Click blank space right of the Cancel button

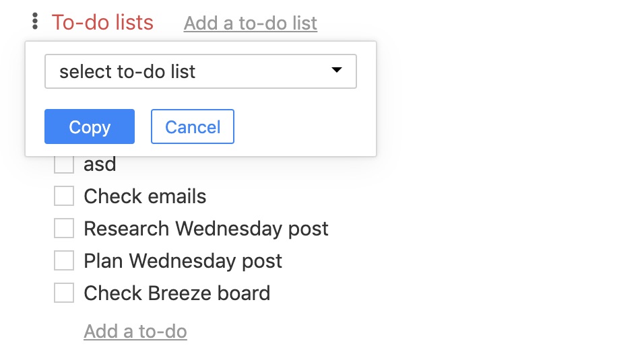tap(303, 127)
